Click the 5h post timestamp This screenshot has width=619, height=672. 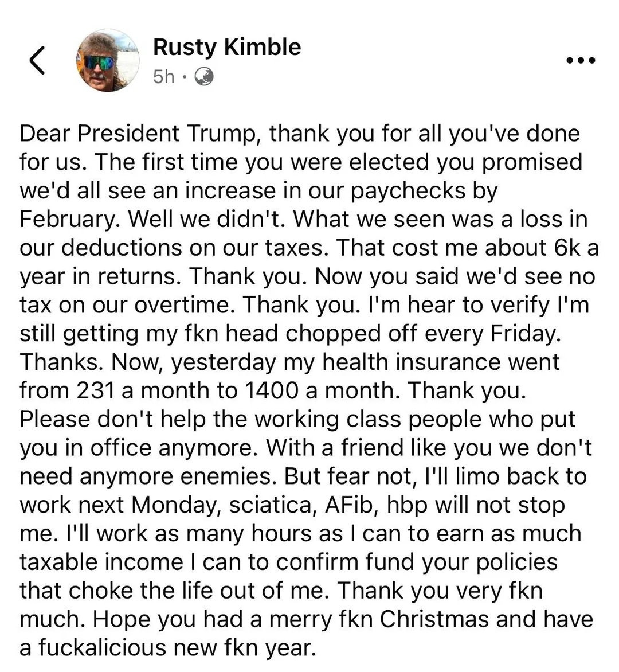click(x=164, y=77)
